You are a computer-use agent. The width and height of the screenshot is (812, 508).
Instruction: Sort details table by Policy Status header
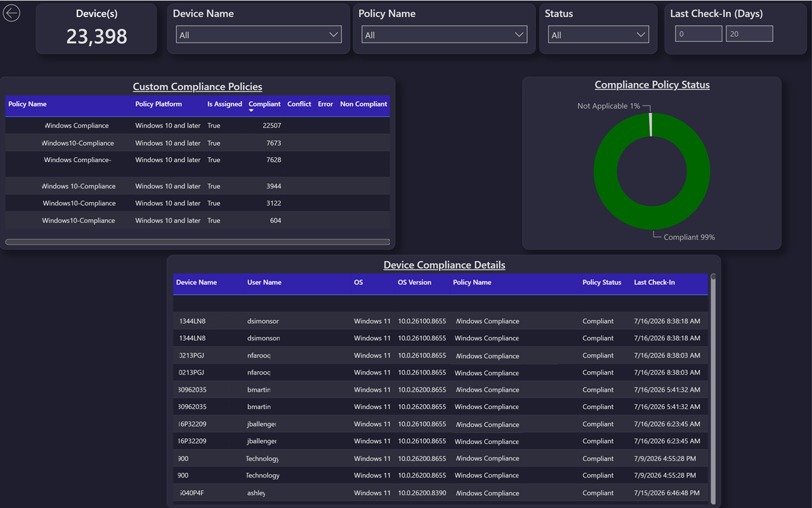[602, 283]
